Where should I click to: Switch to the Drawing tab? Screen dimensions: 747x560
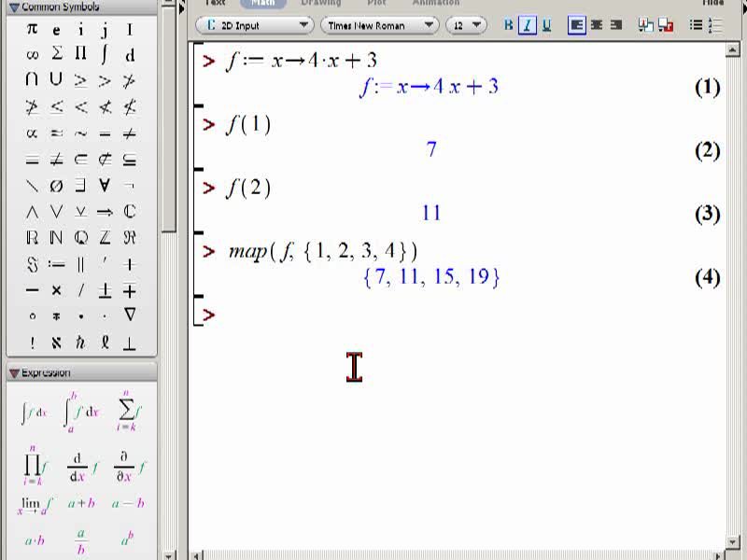pyautogui.click(x=321, y=3)
